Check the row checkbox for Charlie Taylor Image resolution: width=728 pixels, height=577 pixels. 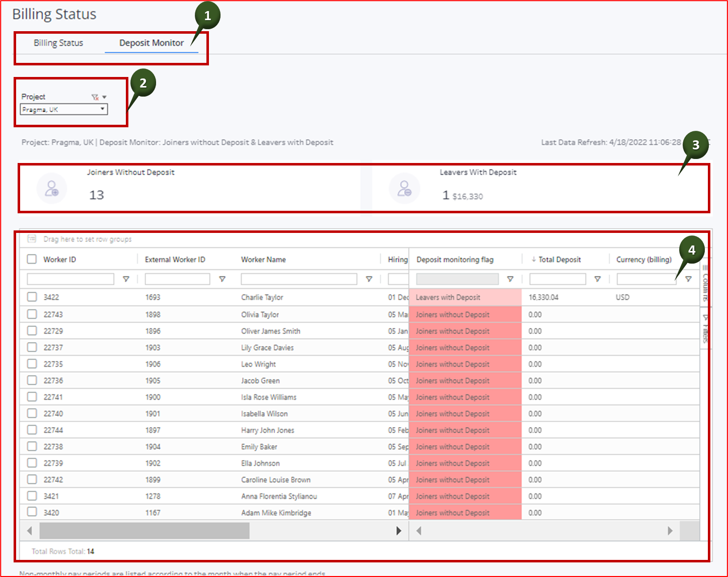[x=32, y=297]
